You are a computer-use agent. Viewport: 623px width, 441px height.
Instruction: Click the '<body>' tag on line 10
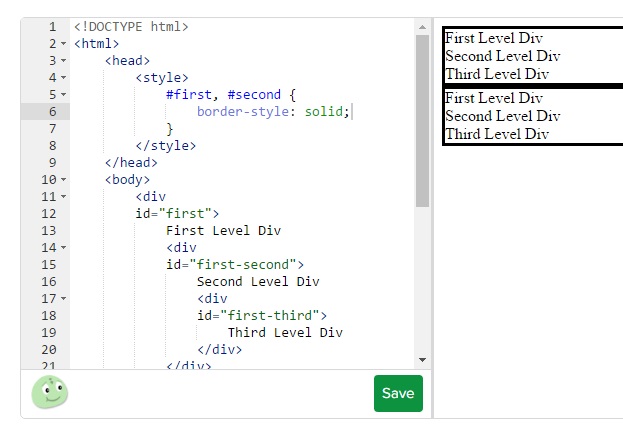coord(127,180)
